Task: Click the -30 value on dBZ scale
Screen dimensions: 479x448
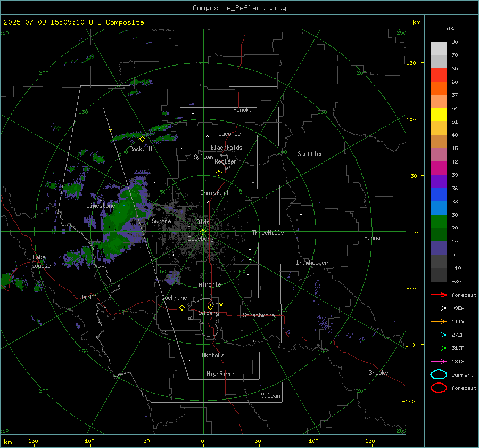Action: [456, 281]
